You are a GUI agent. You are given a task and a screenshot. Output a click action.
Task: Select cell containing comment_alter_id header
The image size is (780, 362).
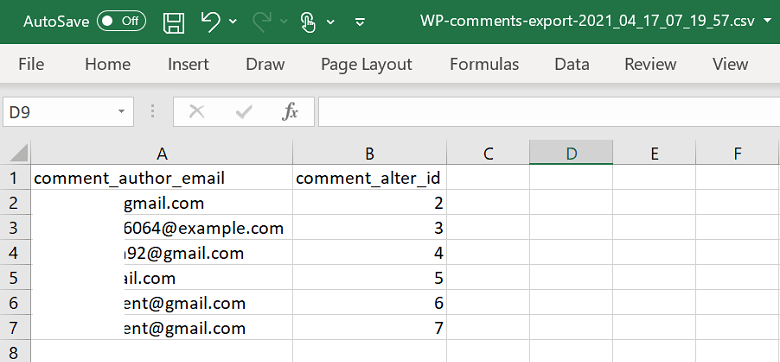click(370, 178)
